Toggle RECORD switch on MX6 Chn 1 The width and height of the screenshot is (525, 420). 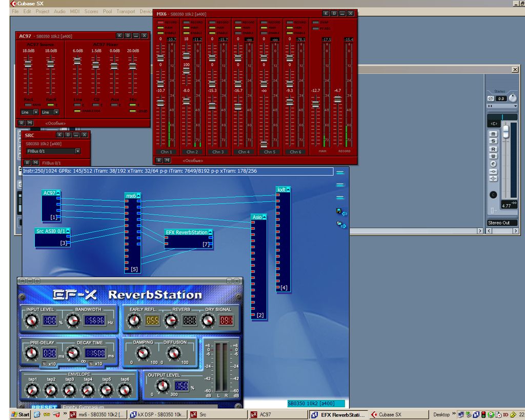click(160, 23)
